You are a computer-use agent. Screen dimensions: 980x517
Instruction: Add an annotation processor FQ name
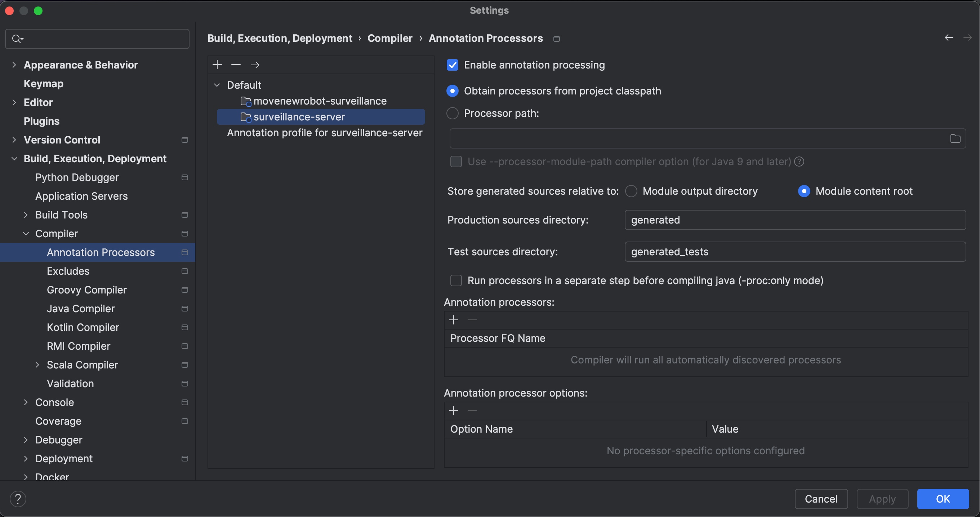[454, 320]
